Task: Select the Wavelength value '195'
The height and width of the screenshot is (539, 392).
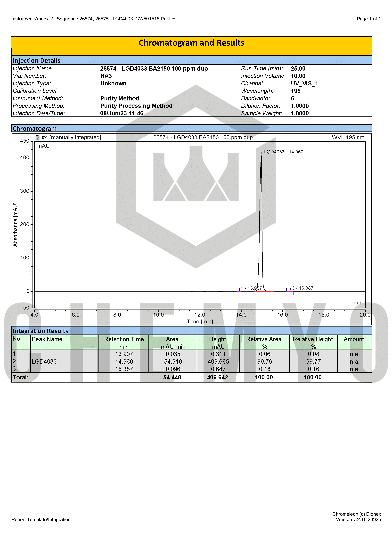Action: tap(296, 91)
